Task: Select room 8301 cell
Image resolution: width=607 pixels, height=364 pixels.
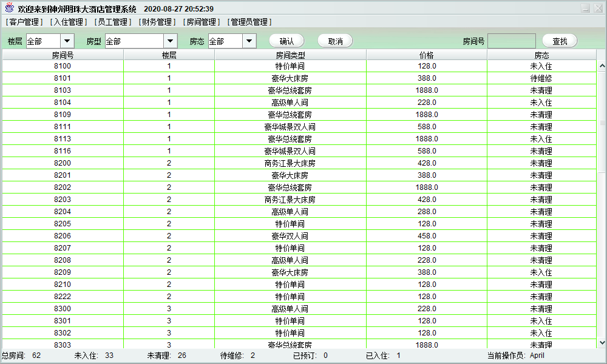Action: [63, 321]
